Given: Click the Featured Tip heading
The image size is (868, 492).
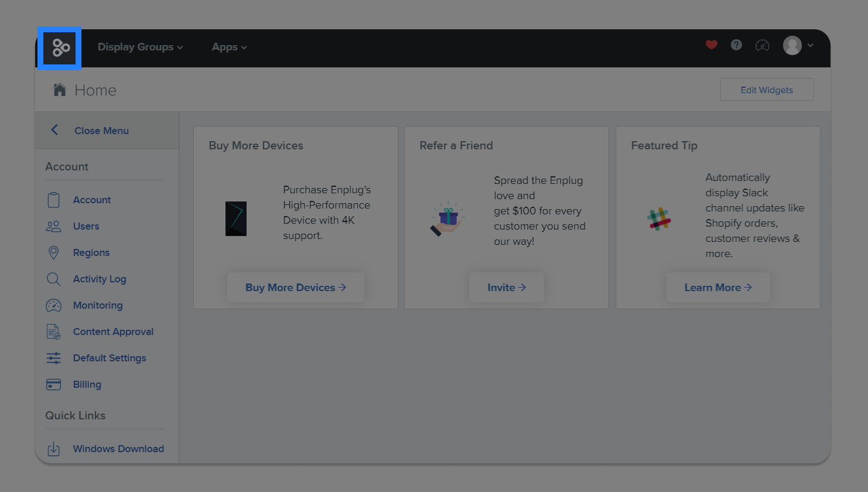Looking at the screenshot, I should click(664, 145).
